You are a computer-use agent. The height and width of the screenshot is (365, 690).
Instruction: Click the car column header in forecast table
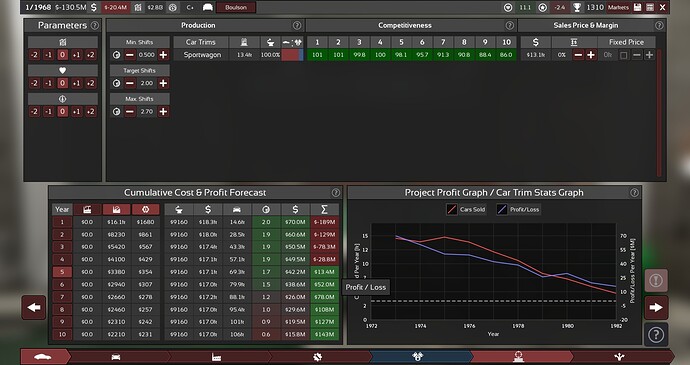point(237,210)
